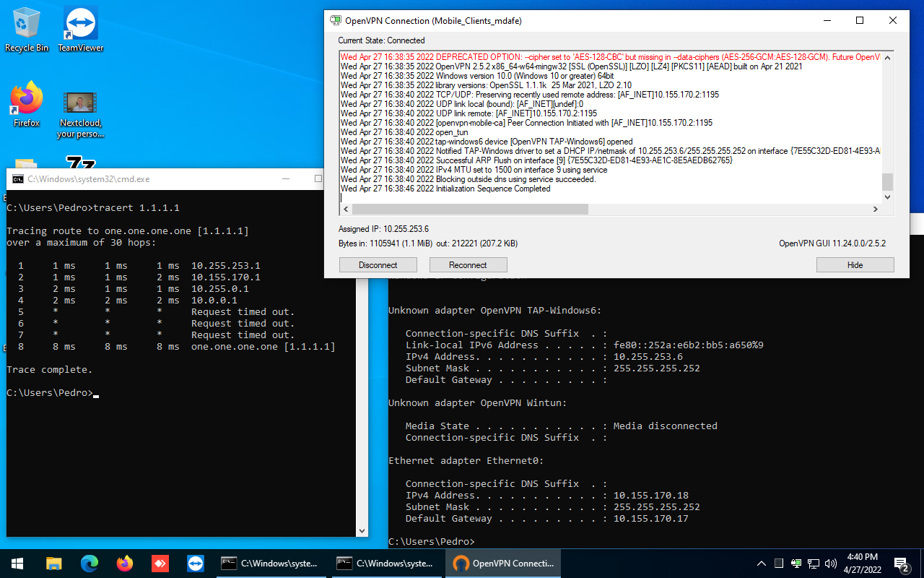This screenshot has width=924, height=578.
Task: Open the volume speaker tray icon
Action: point(830,563)
